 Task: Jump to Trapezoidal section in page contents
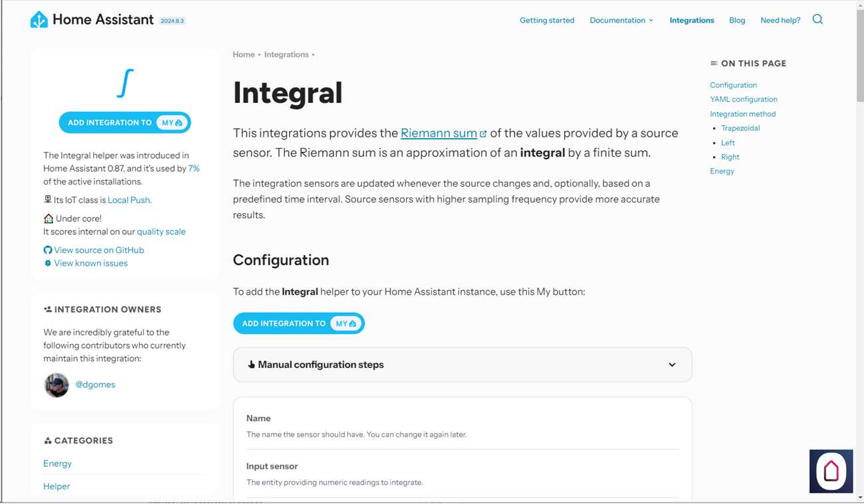pos(740,128)
